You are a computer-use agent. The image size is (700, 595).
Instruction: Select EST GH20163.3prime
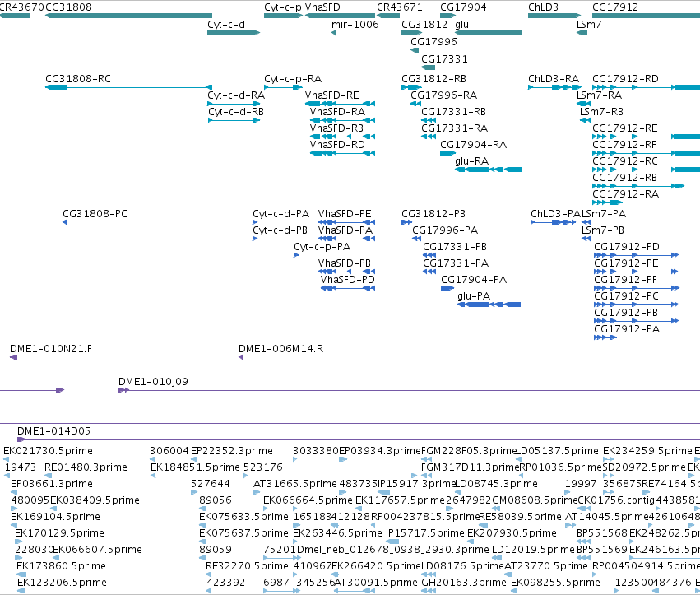point(464,583)
